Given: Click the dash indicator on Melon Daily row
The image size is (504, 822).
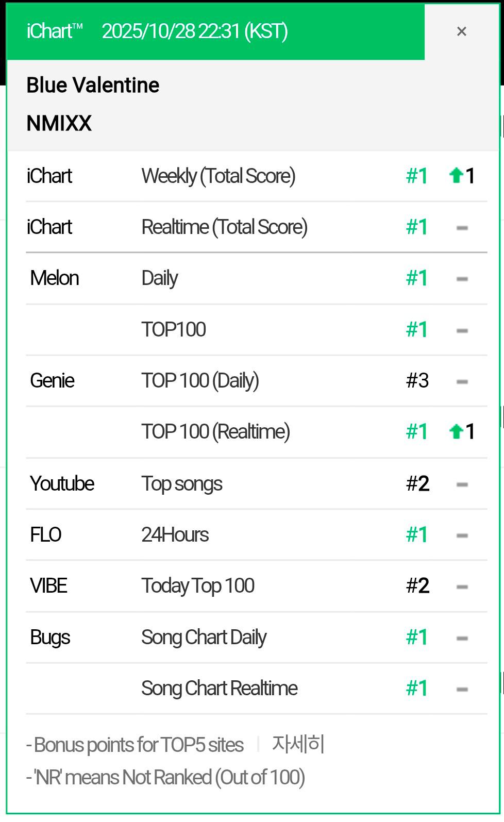Looking at the screenshot, I should point(462,279).
